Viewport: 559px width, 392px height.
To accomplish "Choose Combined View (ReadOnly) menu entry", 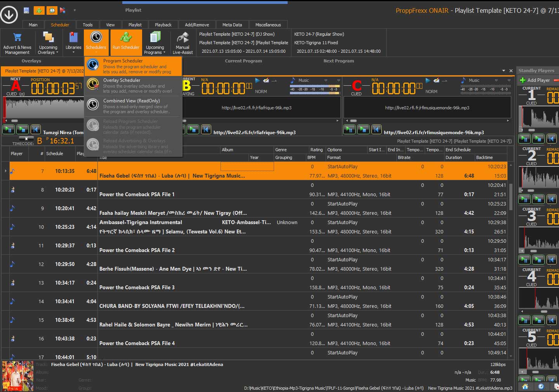I will pyautogui.click(x=133, y=106).
